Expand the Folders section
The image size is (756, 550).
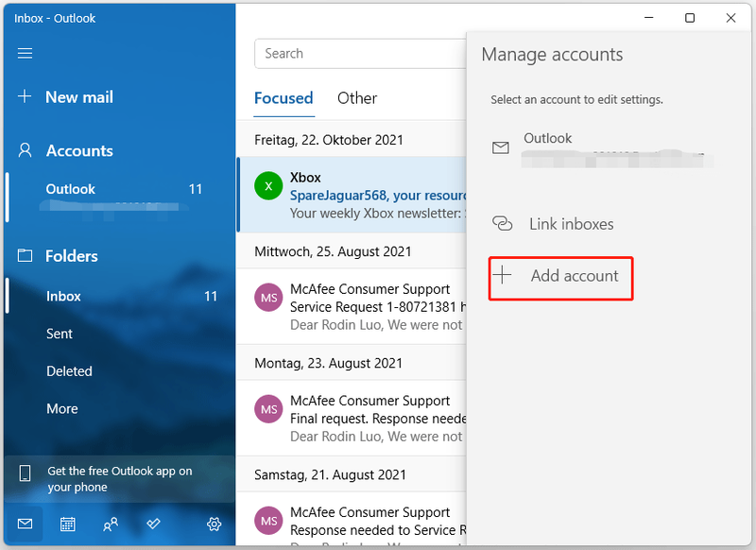(72, 256)
